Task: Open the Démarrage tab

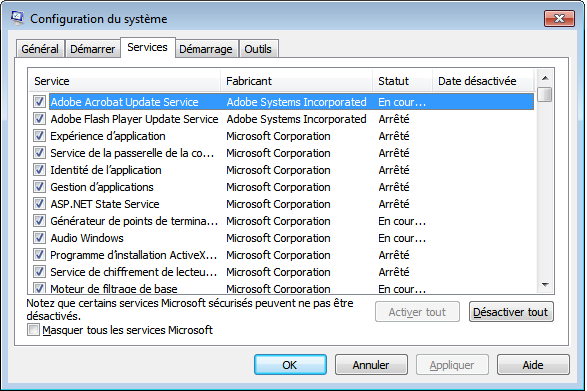Action: [206, 49]
